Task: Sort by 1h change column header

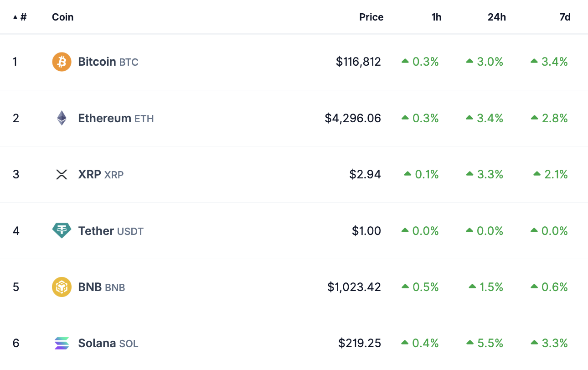Action: click(436, 17)
